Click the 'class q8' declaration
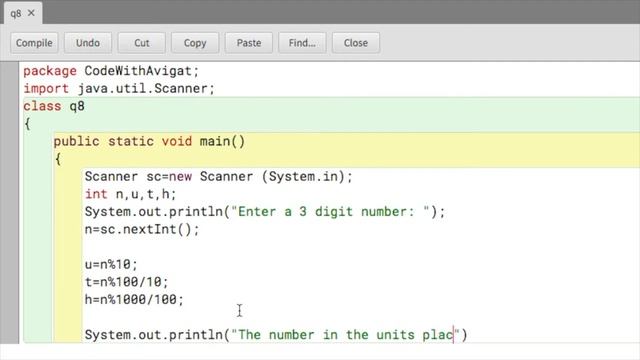Screen dimensions: 640x360 click(x=54, y=106)
